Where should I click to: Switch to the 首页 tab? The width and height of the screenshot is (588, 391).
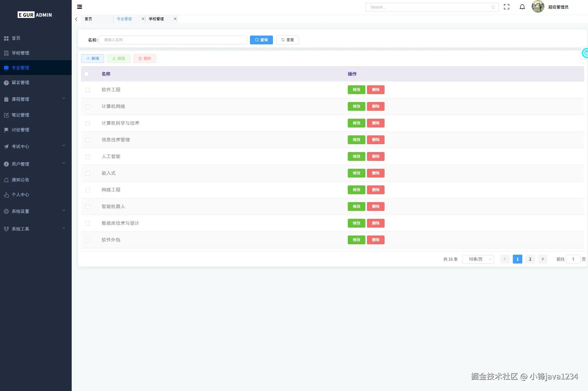[x=88, y=19]
